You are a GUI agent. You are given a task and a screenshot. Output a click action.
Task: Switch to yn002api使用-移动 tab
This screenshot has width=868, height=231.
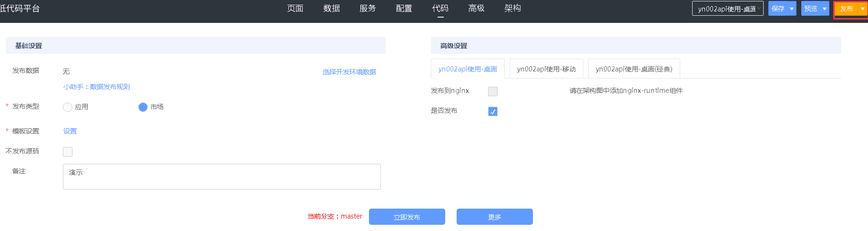tap(546, 69)
